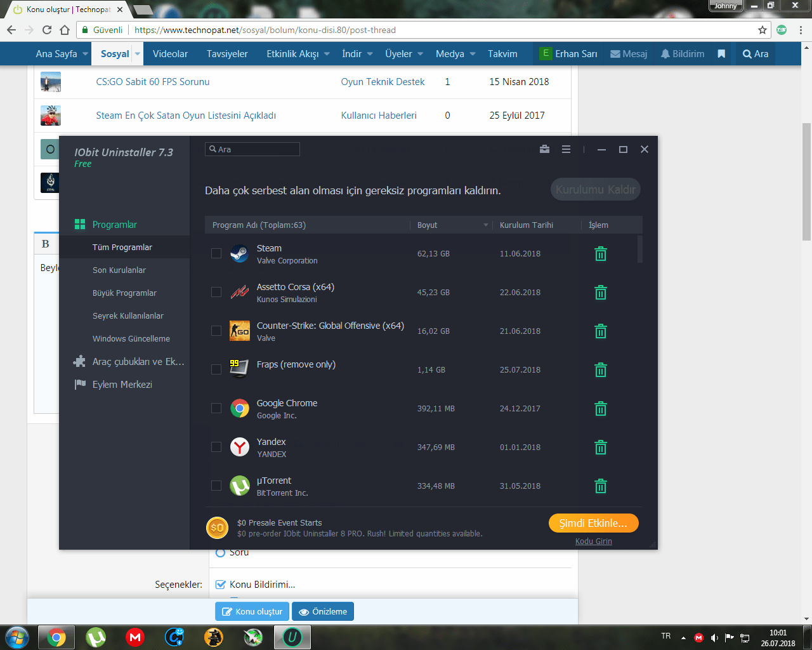The width and height of the screenshot is (812, 650).
Task: Click the IObit program list scrollbar
Action: [x=640, y=249]
